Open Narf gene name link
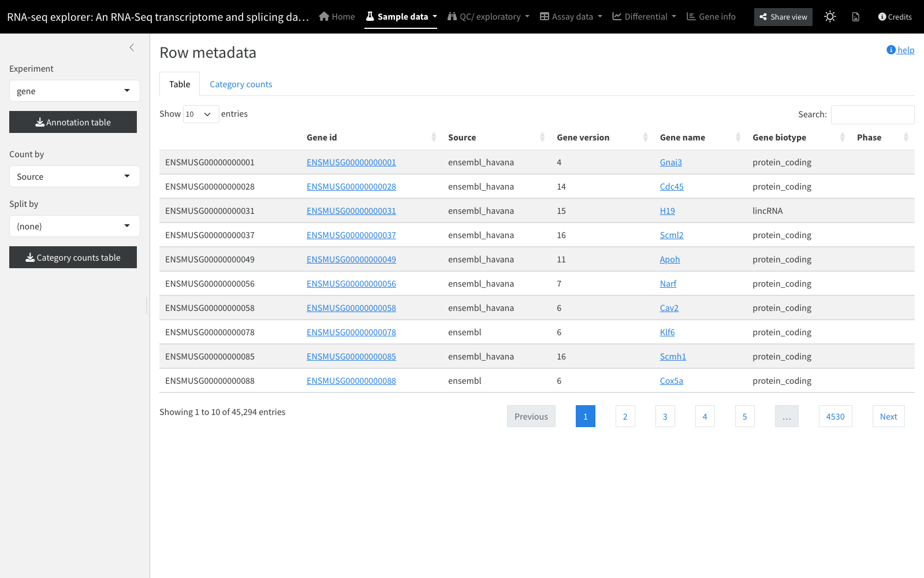Image resolution: width=924 pixels, height=578 pixels. [668, 284]
